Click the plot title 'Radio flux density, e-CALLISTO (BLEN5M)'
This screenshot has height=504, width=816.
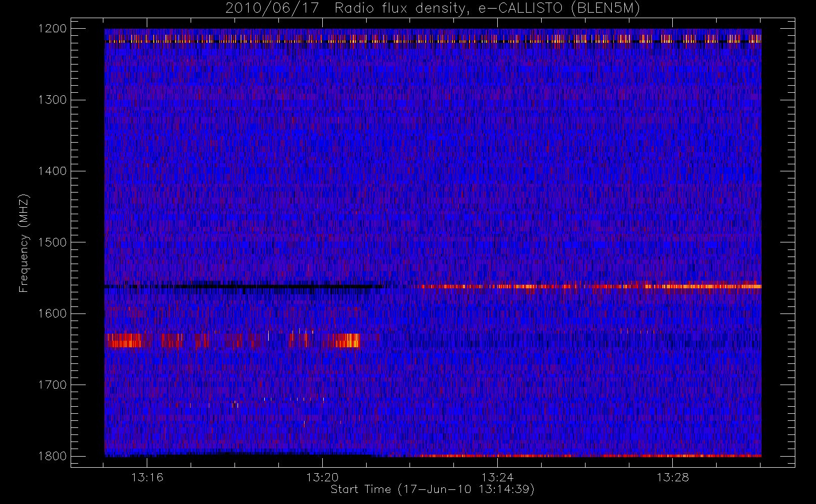(x=487, y=9)
